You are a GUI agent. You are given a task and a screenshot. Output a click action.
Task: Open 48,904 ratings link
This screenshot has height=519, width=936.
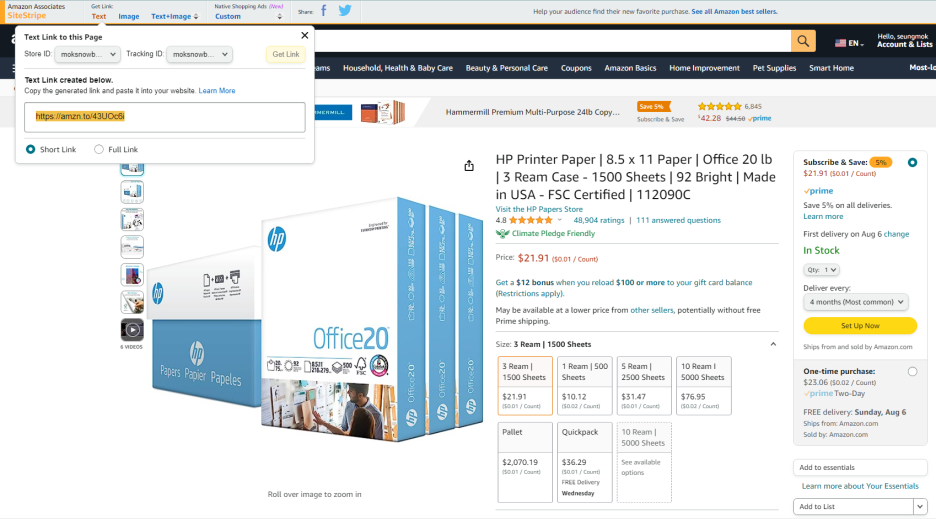pyautogui.click(x=599, y=220)
